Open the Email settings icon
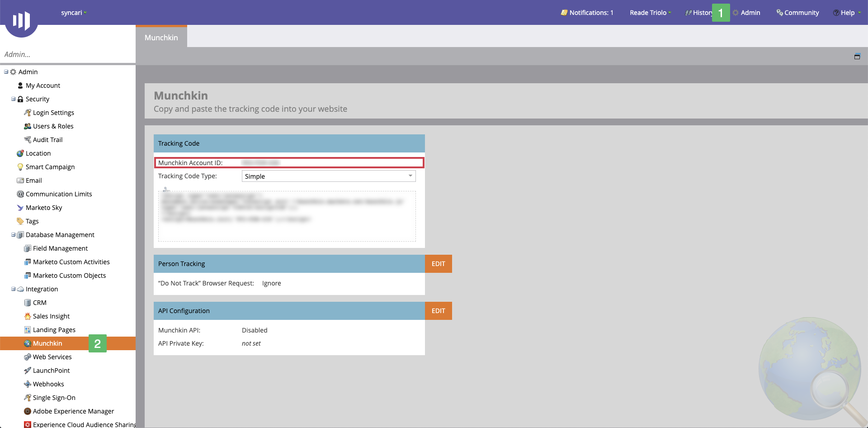The image size is (868, 428). [20, 180]
